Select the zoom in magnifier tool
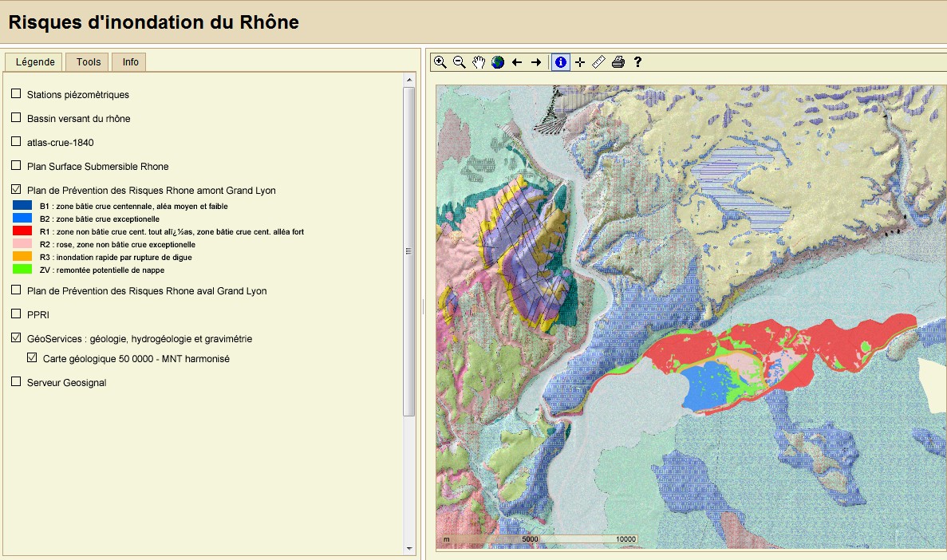Screen dimensions: 947x560 pyautogui.click(x=440, y=62)
